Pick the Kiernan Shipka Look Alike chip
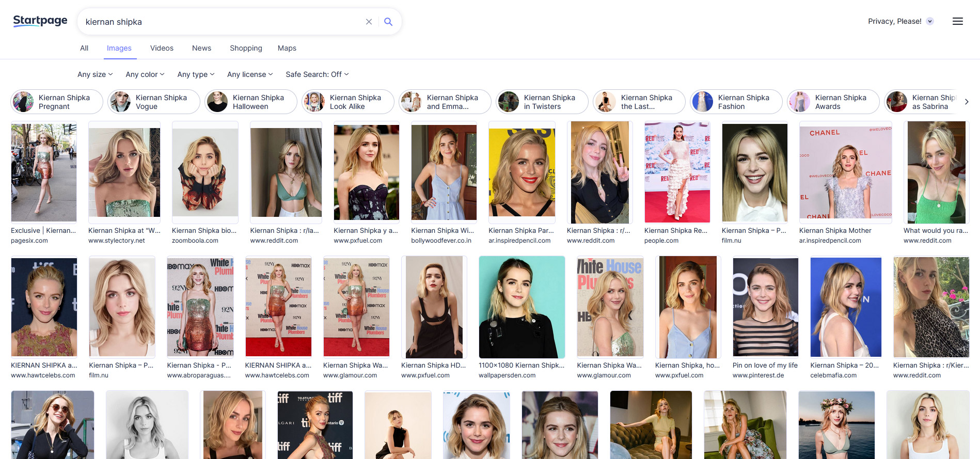The width and height of the screenshot is (980, 459). (x=348, y=102)
